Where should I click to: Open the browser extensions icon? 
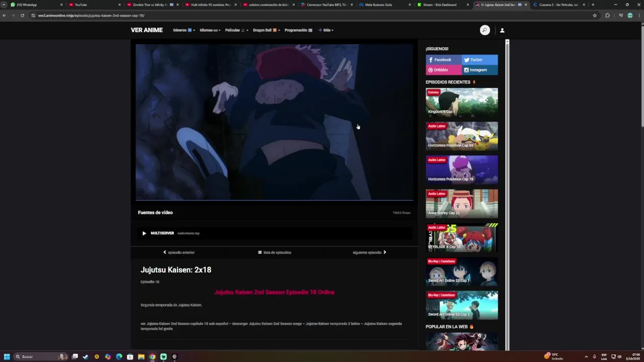[607, 16]
